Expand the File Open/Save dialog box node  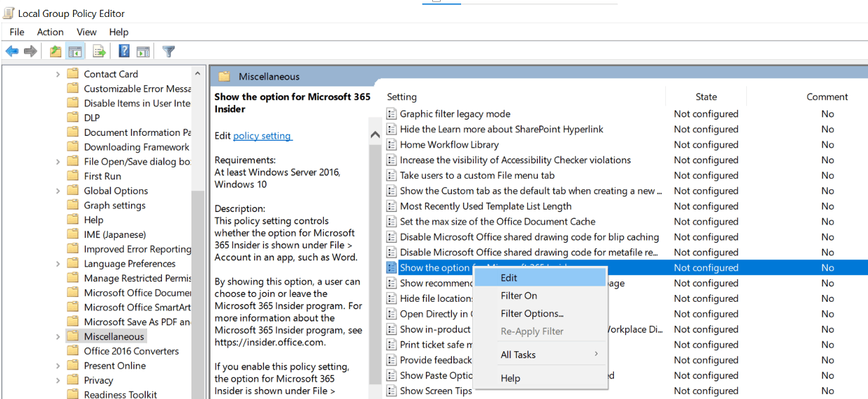pos(58,162)
